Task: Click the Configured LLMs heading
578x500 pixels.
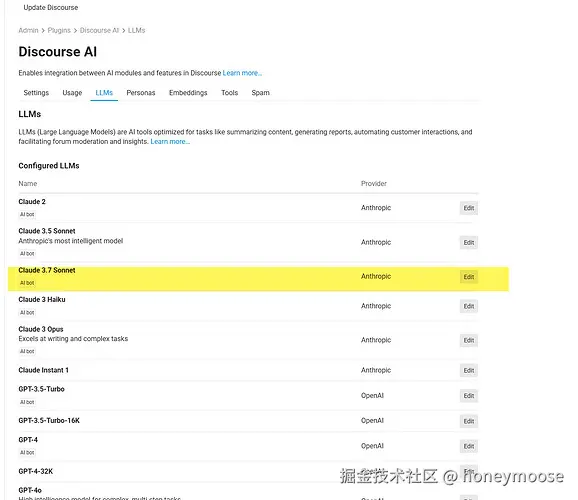Action: [49, 166]
